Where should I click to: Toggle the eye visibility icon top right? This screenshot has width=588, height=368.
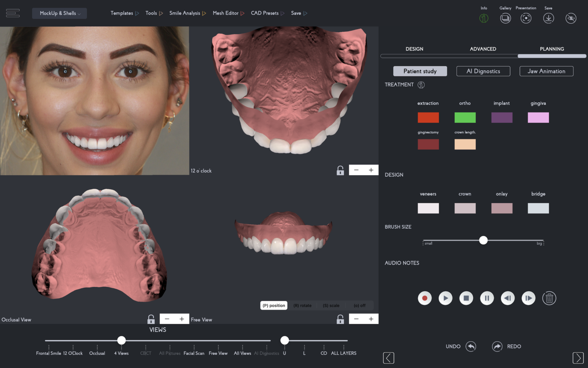[571, 18]
